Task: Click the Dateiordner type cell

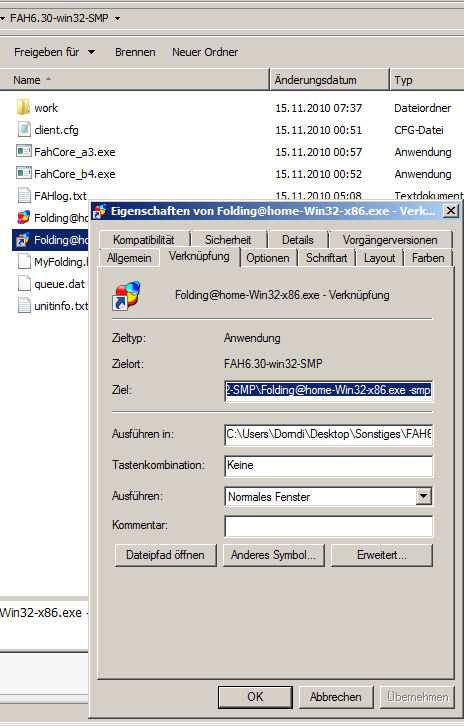Action: coord(422,108)
